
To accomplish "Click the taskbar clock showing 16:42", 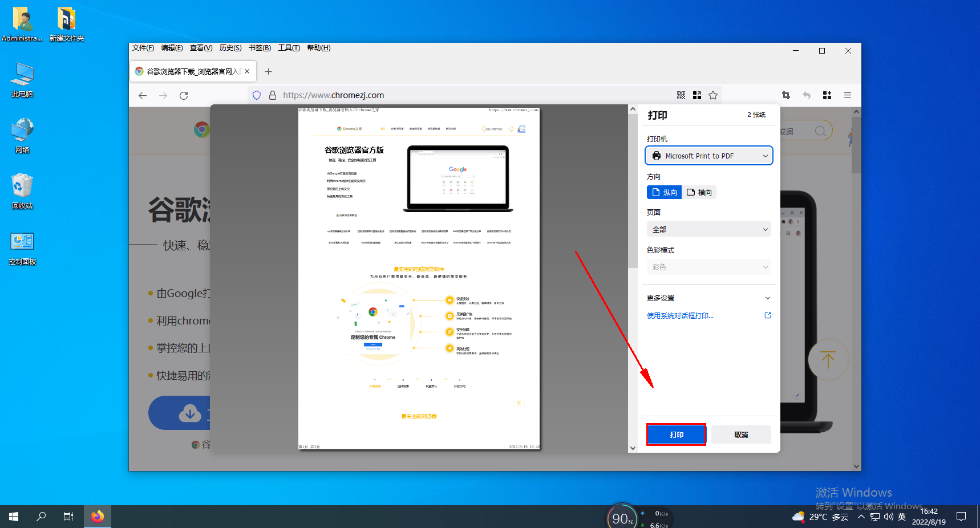I will click(929, 517).
